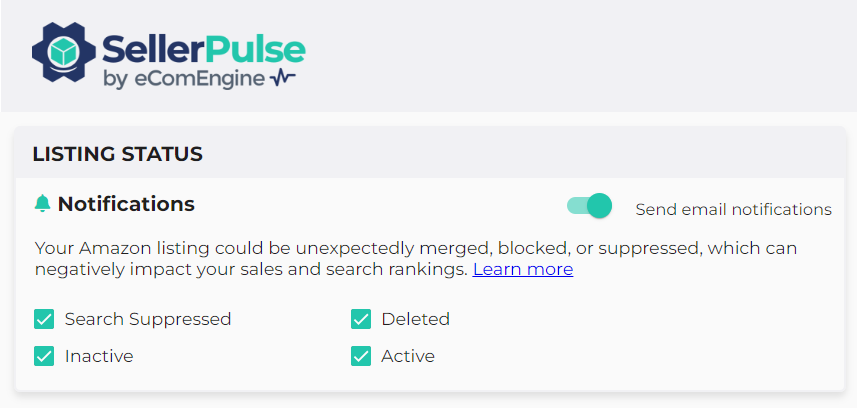The height and width of the screenshot is (408, 857).
Task: Click the Notifications heading text
Action: pyautogui.click(x=126, y=204)
